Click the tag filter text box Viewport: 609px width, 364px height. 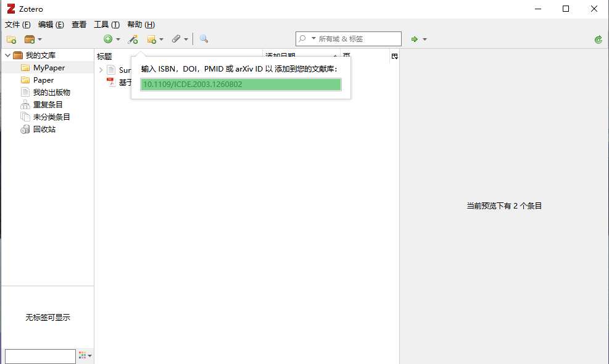pyautogui.click(x=40, y=356)
